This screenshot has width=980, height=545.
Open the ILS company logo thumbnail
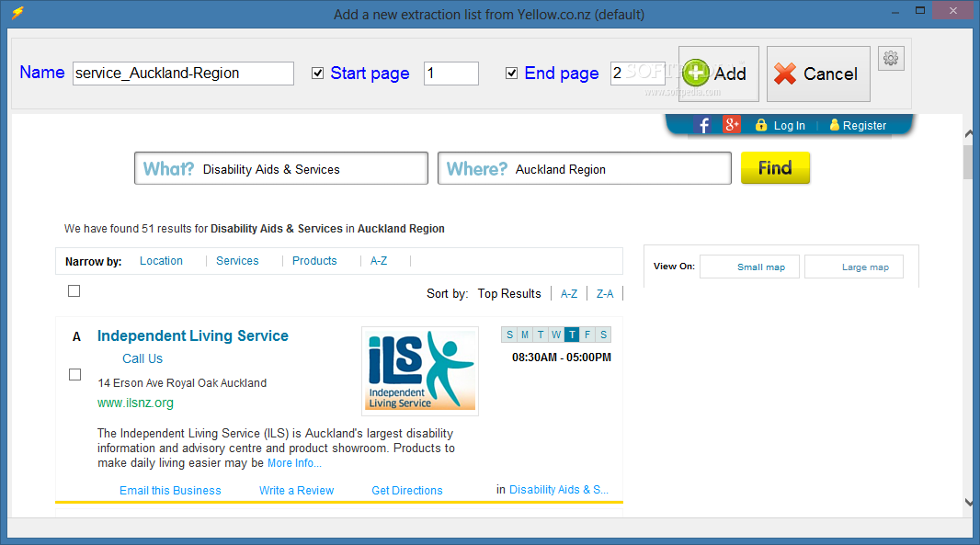(420, 370)
